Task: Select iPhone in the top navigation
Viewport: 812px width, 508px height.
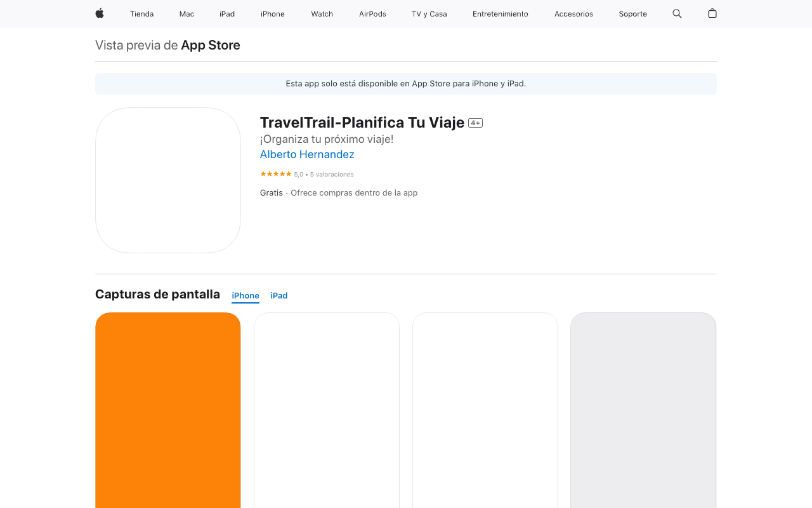Action: [x=273, y=14]
